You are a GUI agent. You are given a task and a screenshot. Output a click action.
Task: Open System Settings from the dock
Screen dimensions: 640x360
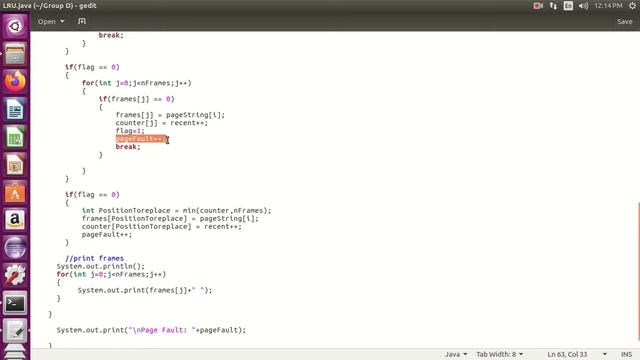coord(15,275)
